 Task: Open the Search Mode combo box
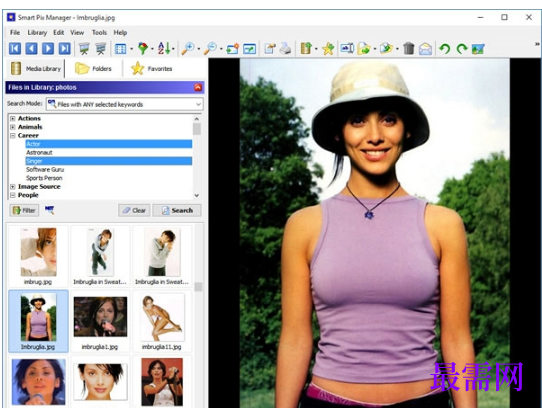125,104
